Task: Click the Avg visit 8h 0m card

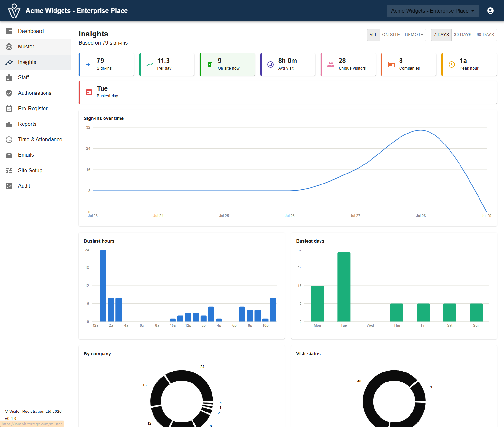Action: (x=288, y=65)
